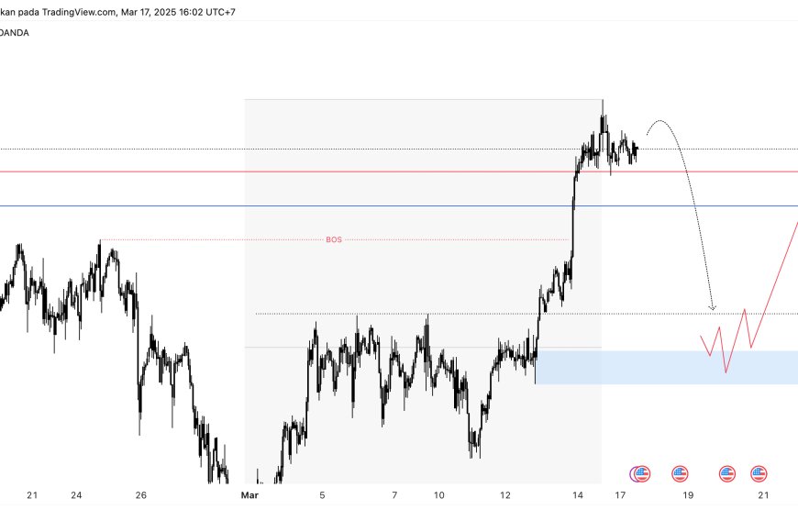Image resolution: width=798 pixels, height=532 pixels.
Task: Click the upper dotted horizontal line near current price
Action: [183, 149]
